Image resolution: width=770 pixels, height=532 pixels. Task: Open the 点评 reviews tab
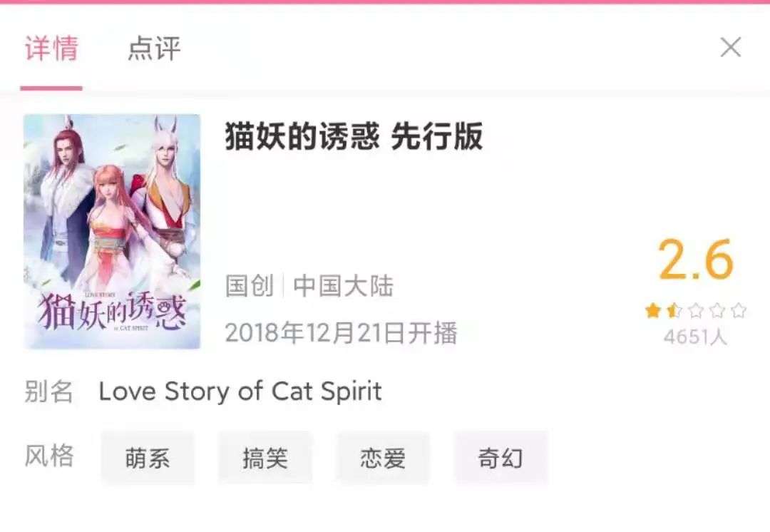pyautogui.click(x=154, y=48)
